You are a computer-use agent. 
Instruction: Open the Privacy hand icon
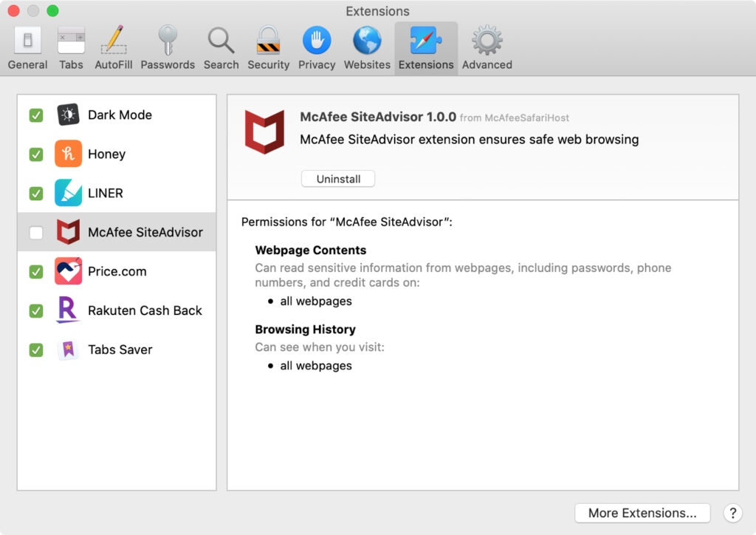coord(317,47)
